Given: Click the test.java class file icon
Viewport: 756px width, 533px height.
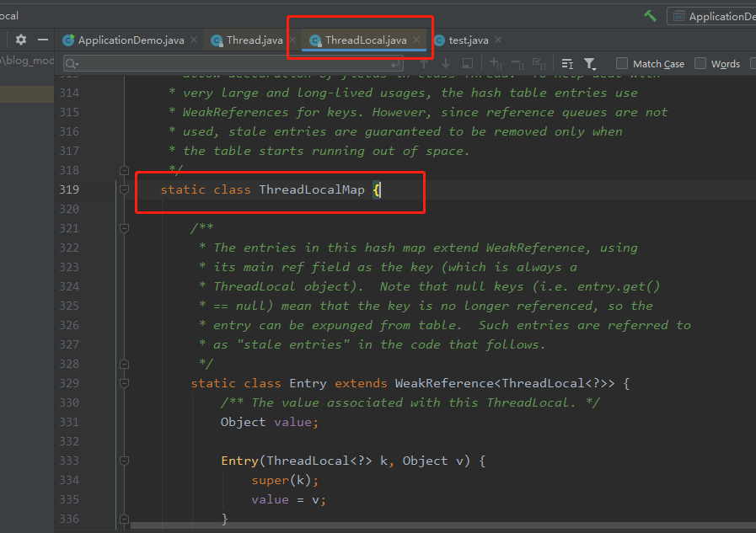Looking at the screenshot, I should pyautogui.click(x=439, y=40).
